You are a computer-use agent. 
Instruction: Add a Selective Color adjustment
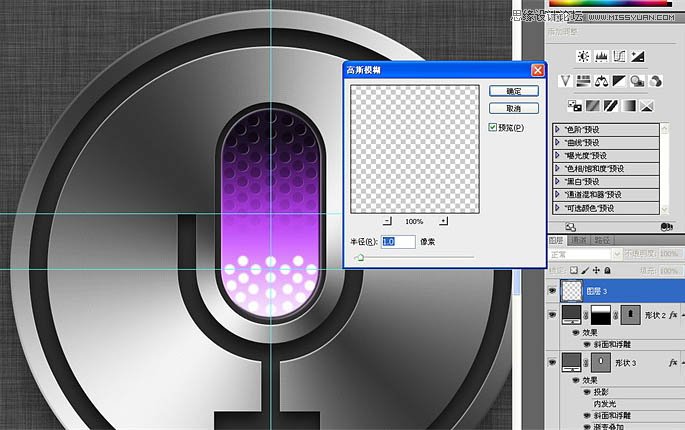[647, 106]
